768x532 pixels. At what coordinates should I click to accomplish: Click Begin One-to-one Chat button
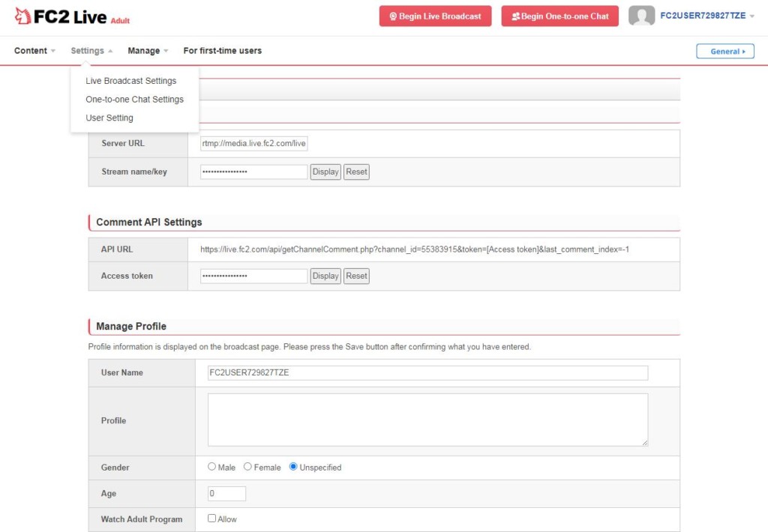[x=559, y=16]
